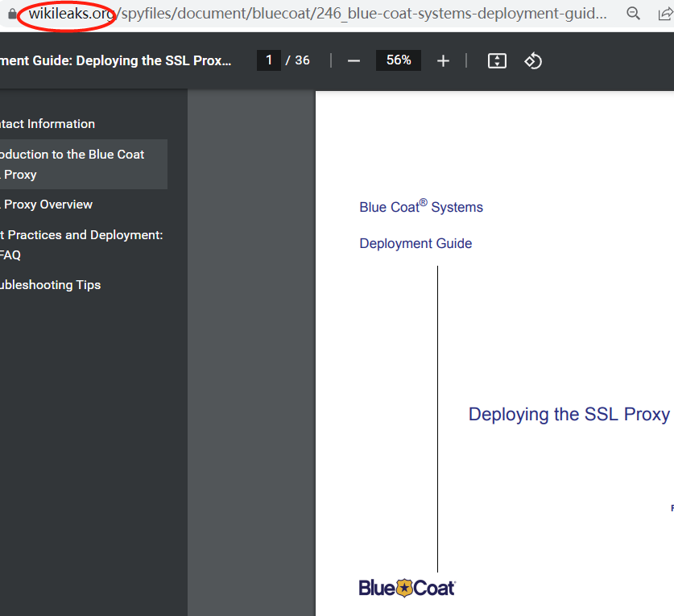Click the PDF page number field

269,60
